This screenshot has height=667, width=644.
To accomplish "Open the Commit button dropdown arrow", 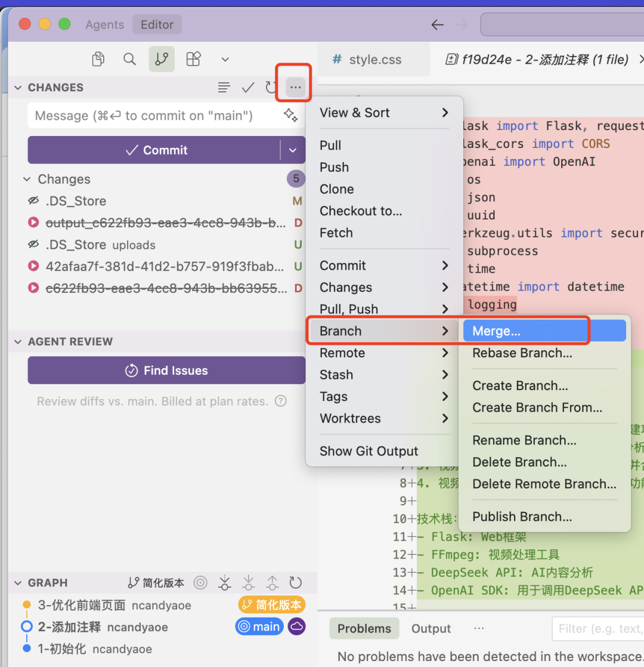I will [x=293, y=150].
